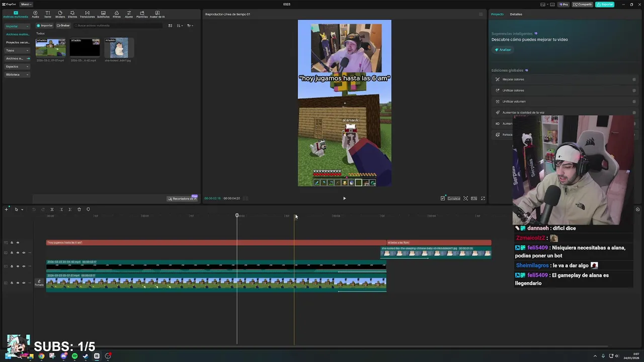
Task: Click the Analizar button
Action: (503, 50)
